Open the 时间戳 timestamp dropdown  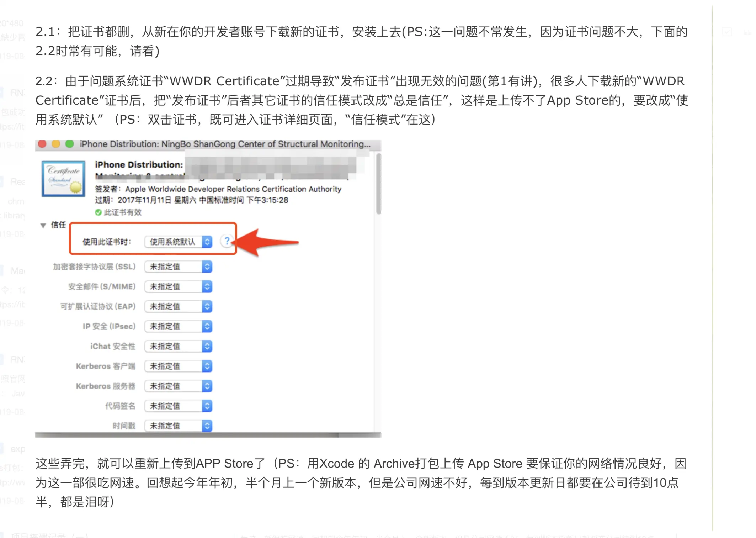179,426
